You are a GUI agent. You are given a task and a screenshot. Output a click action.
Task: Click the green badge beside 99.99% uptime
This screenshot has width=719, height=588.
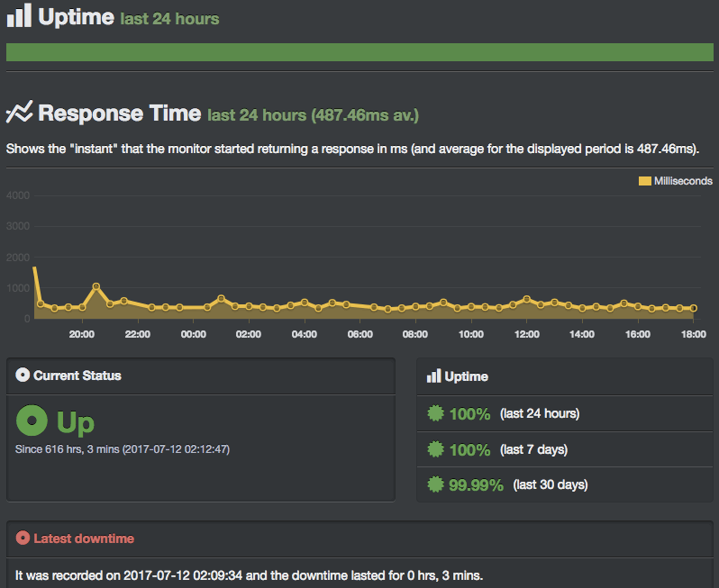pyautogui.click(x=435, y=484)
